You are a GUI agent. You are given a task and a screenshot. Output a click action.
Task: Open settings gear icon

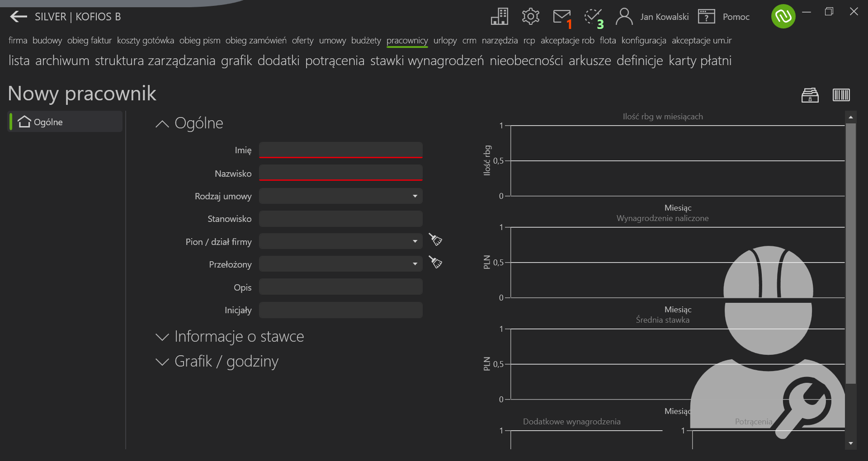tap(531, 17)
